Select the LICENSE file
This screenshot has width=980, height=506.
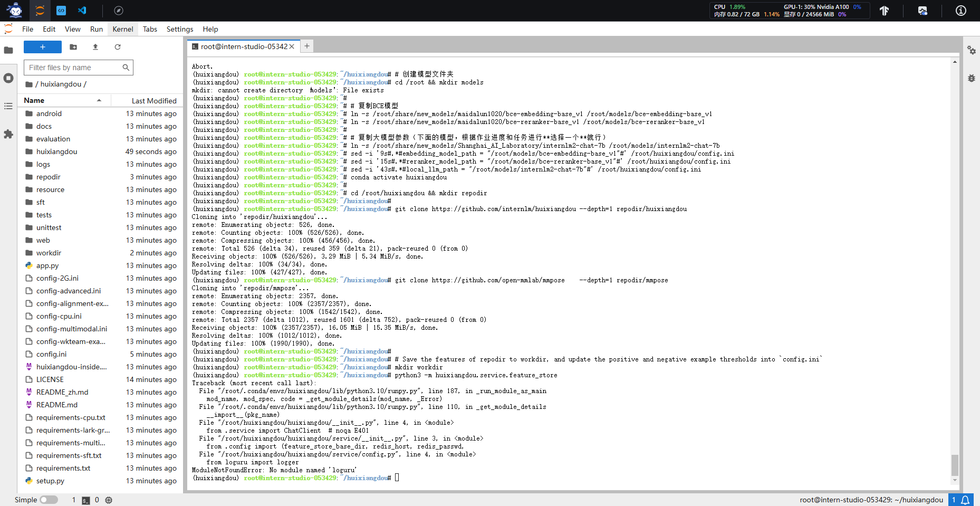(101, 379)
